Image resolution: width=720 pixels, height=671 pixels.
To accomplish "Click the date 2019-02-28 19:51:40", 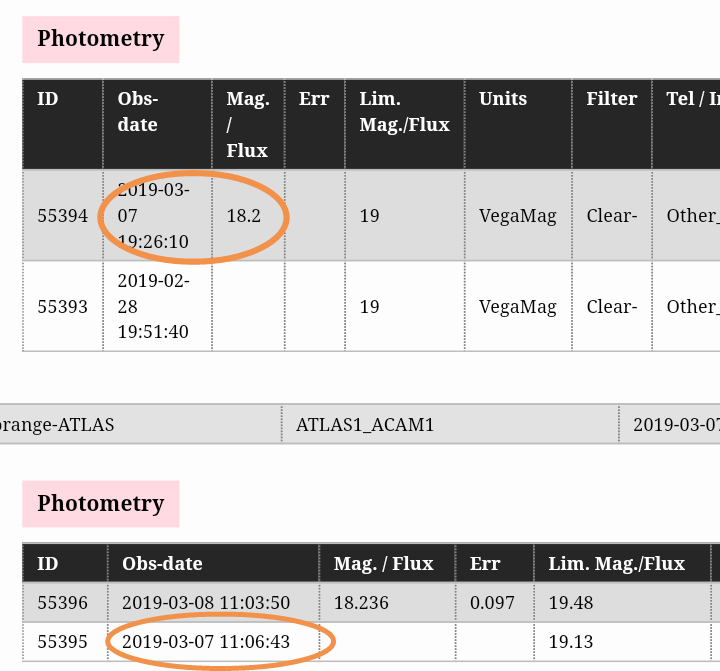I will click(153, 307).
